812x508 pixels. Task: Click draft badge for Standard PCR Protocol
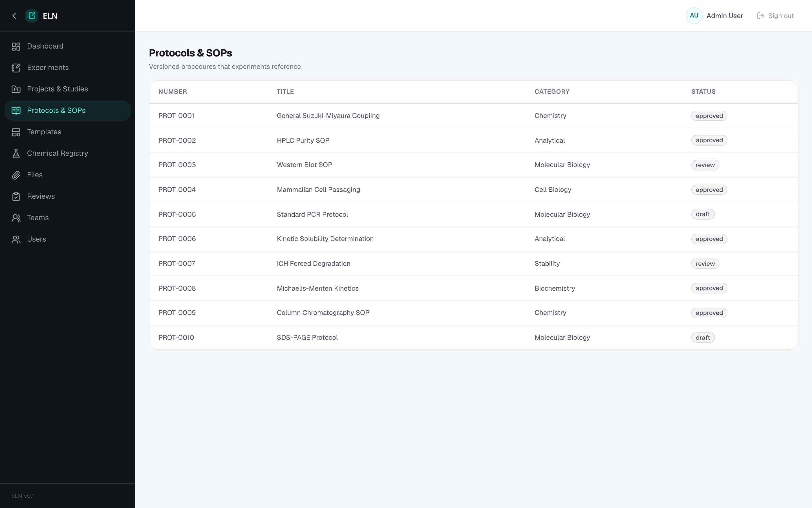[x=703, y=214]
